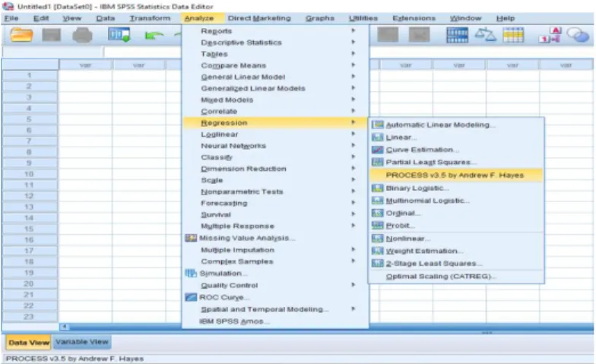Open the Extensions menu
This screenshot has height=364, width=596.
click(x=414, y=18)
